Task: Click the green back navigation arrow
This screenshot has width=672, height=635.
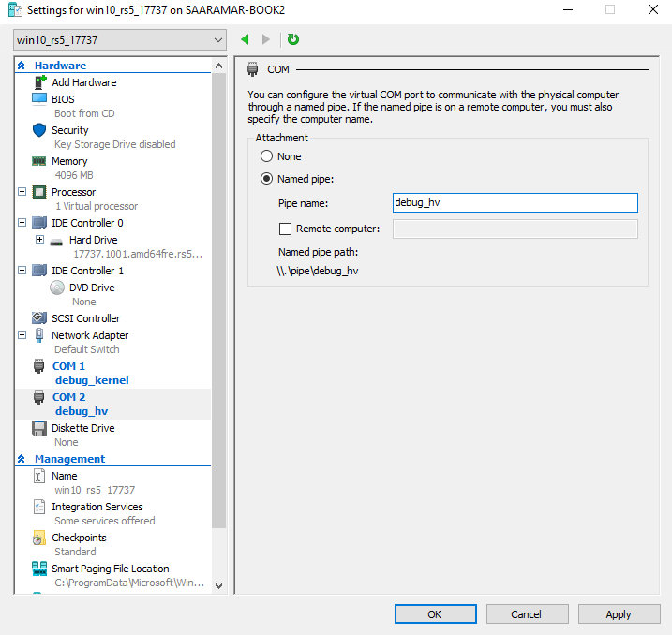Action: [246, 39]
